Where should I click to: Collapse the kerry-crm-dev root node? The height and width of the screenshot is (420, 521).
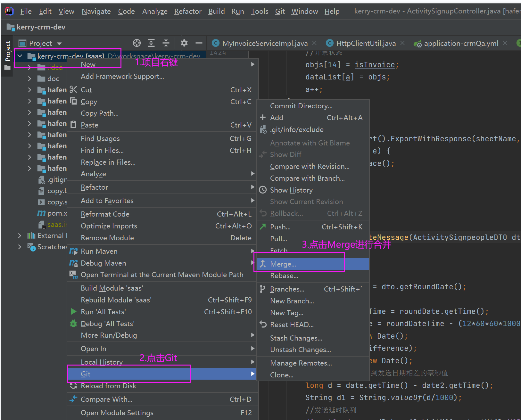pos(20,56)
